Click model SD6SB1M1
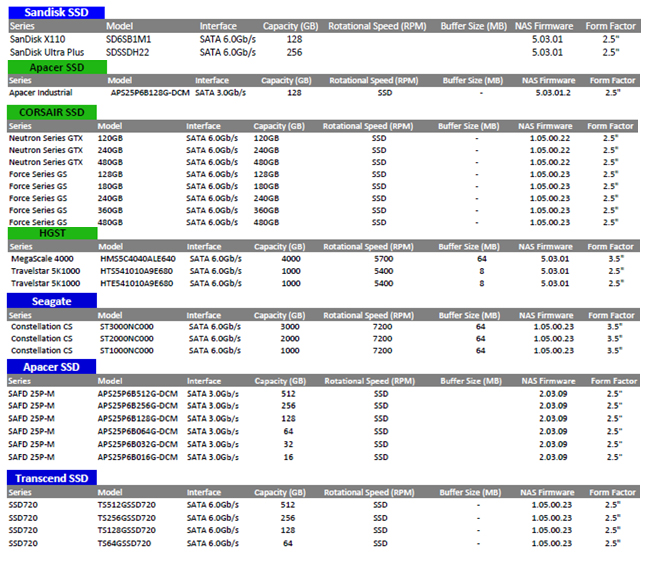Viewport: 655px width, 566px height. click(x=128, y=39)
